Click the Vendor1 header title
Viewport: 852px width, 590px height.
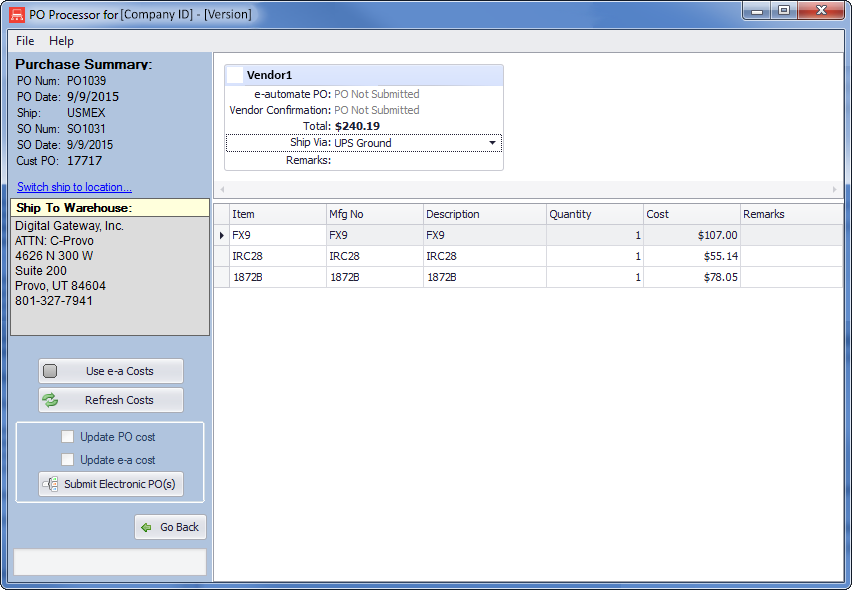[x=269, y=75]
